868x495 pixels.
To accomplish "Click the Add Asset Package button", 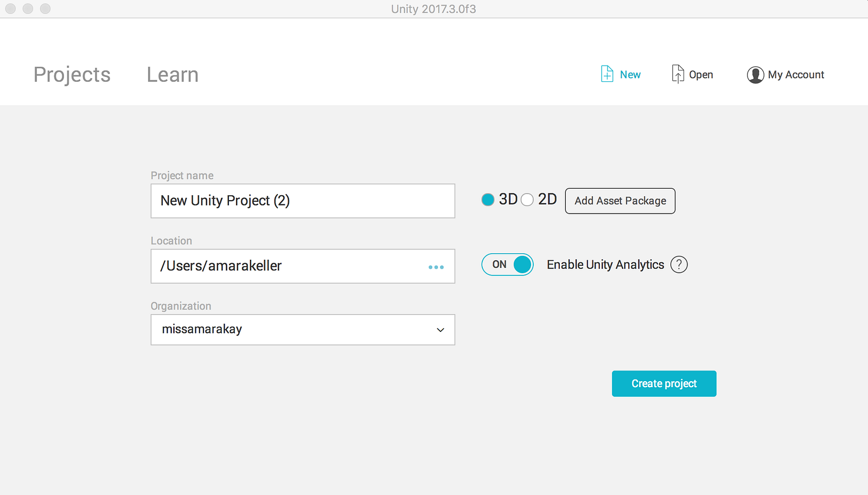I will point(620,201).
